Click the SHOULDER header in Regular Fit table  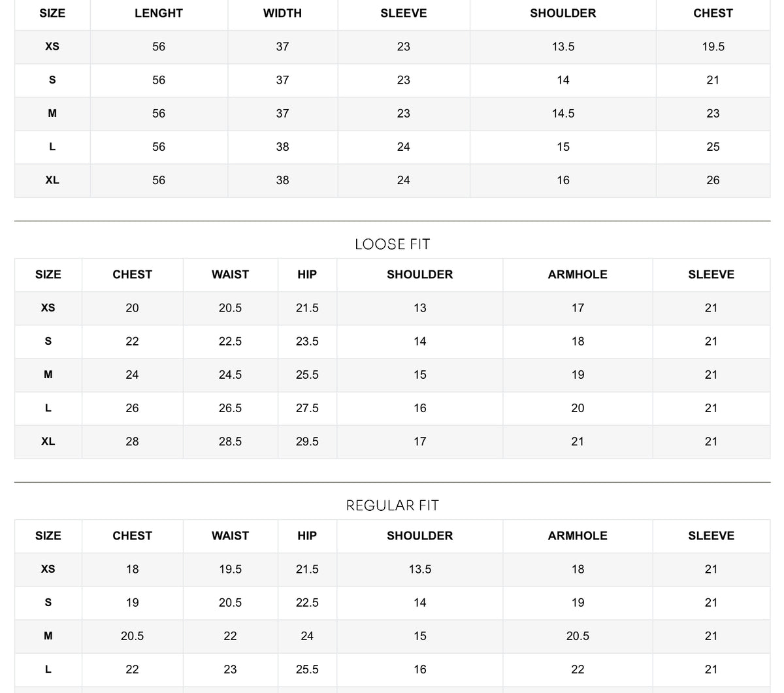click(419, 536)
